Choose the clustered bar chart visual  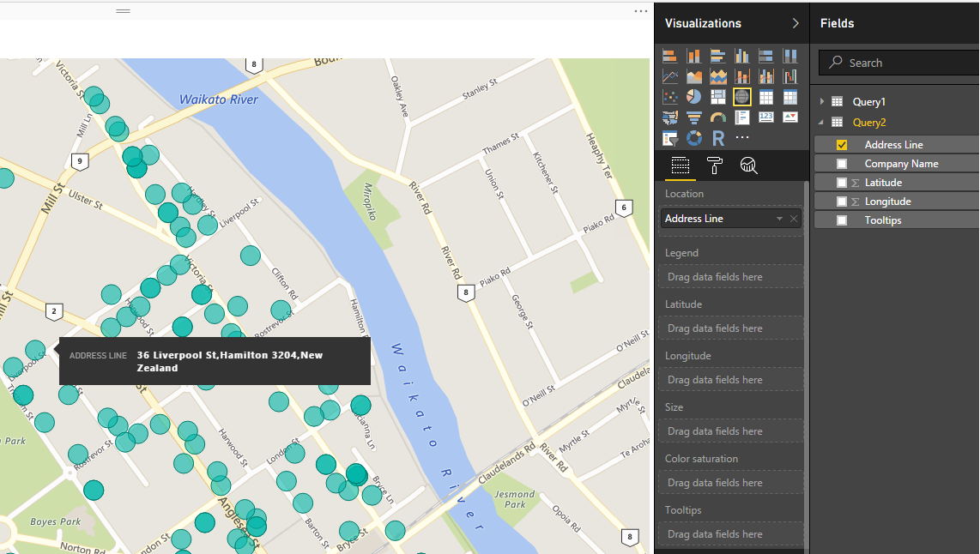pos(717,57)
